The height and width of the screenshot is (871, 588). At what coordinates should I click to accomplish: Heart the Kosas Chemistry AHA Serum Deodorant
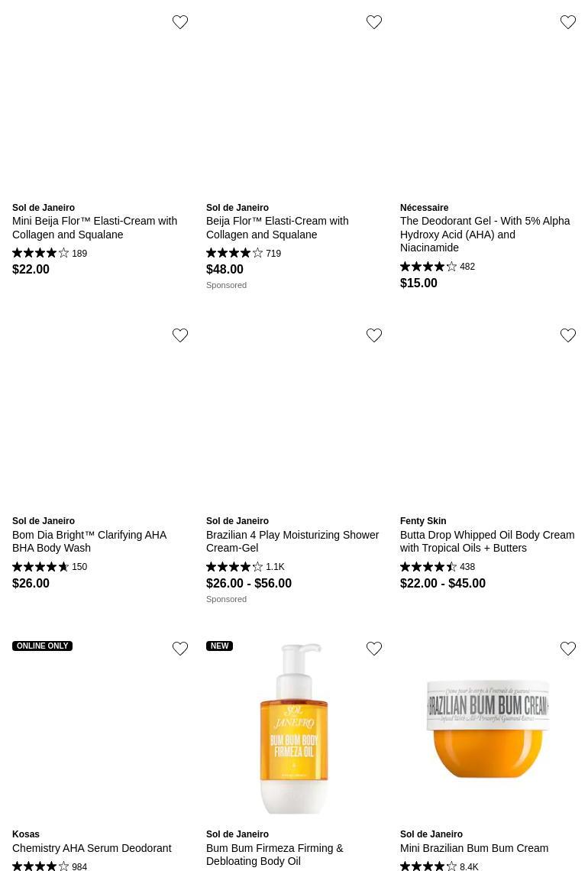180,649
